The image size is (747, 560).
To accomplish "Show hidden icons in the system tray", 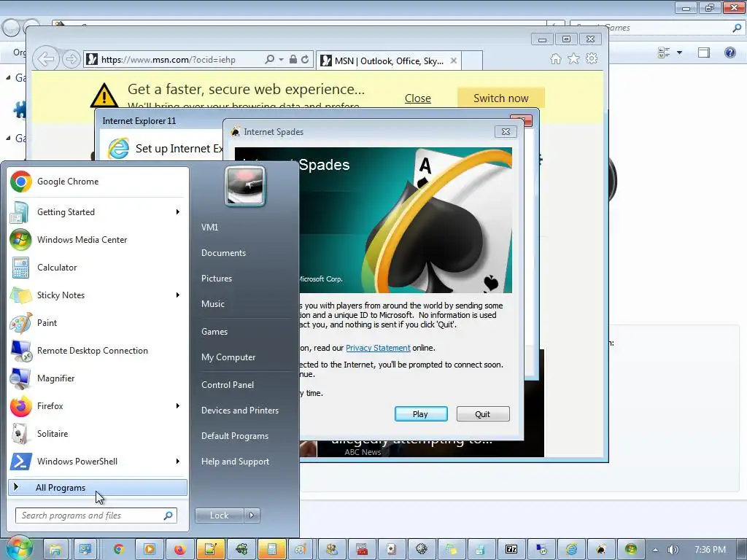I will [x=656, y=550].
